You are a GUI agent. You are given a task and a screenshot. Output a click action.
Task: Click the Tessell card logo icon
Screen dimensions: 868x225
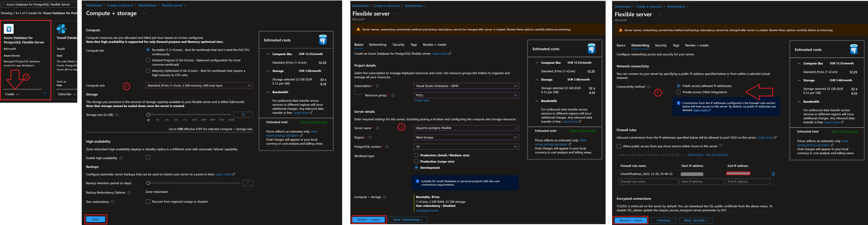point(61,29)
